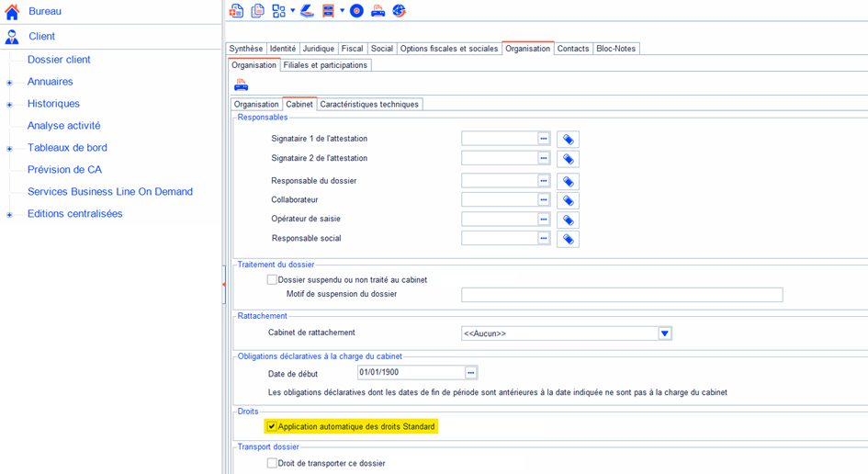Image resolution: width=868 pixels, height=474 pixels.
Task: Click tag icon next to Responsable du dossier
Action: coord(568,182)
